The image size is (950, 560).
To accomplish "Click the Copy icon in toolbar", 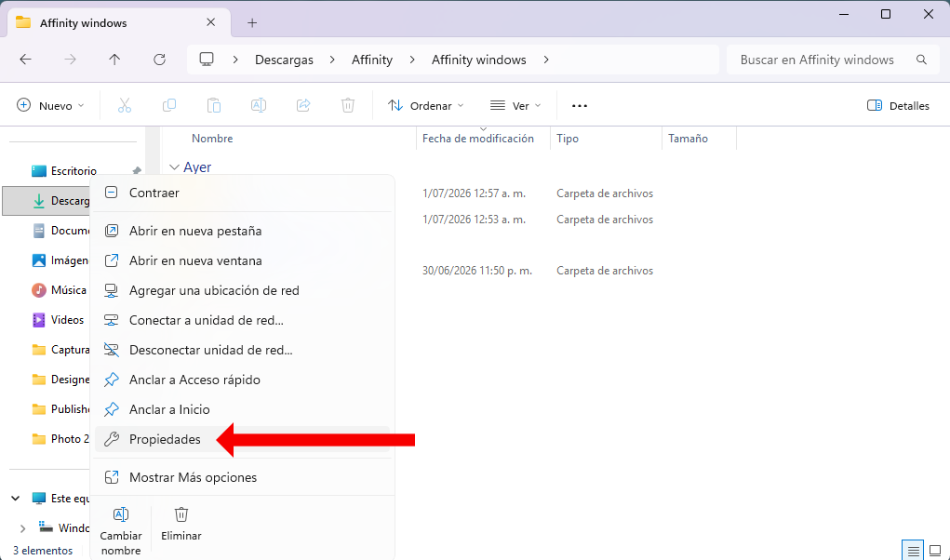I will tap(169, 105).
